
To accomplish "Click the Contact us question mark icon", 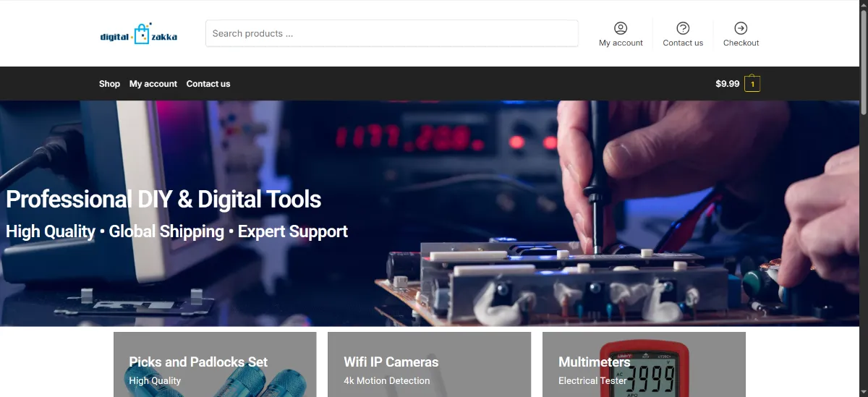I will tap(683, 28).
